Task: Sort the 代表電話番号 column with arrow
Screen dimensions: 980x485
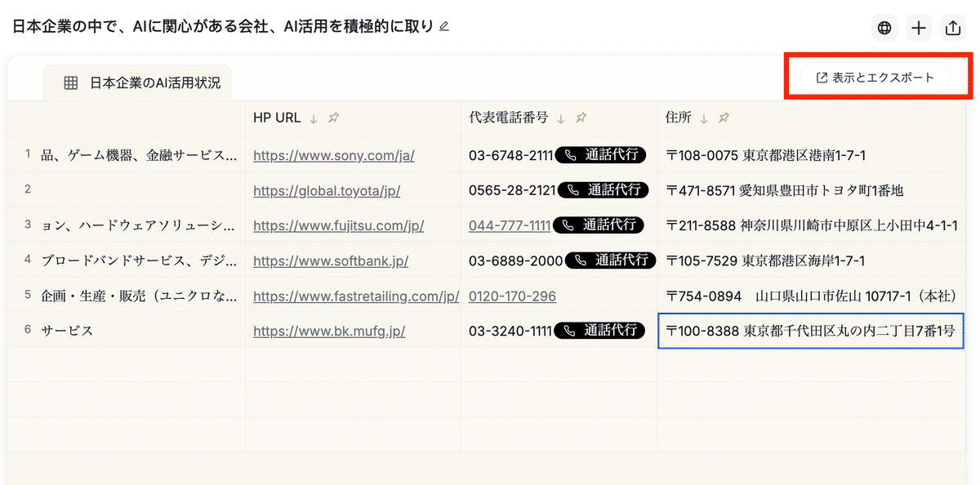Action: coord(560,118)
